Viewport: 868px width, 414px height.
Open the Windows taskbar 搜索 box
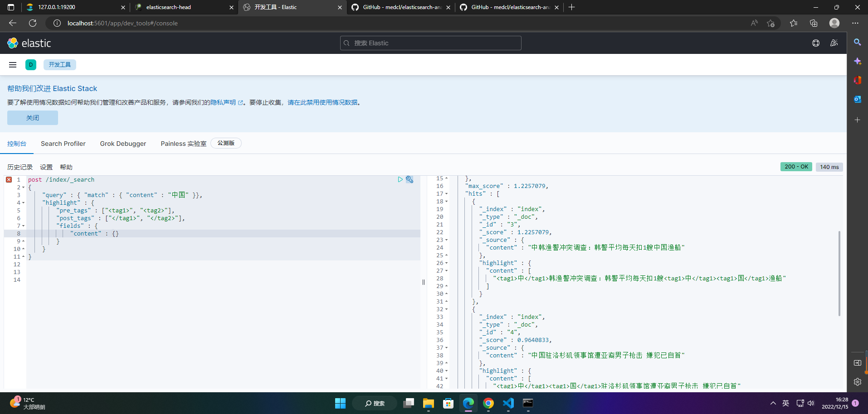375,403
